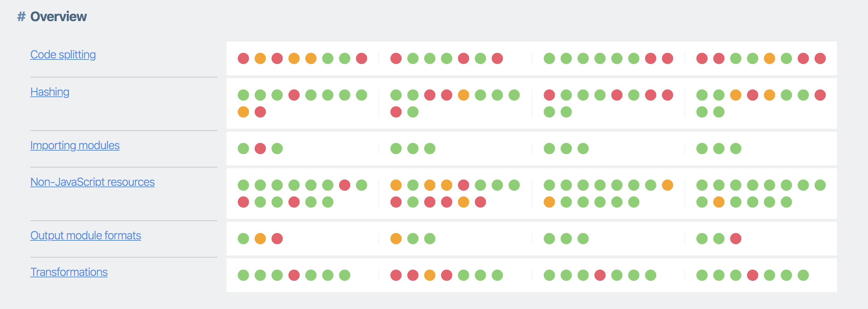Open the Output module formats section link
This screenshot has width=868, height=309.
coord(85,235)
